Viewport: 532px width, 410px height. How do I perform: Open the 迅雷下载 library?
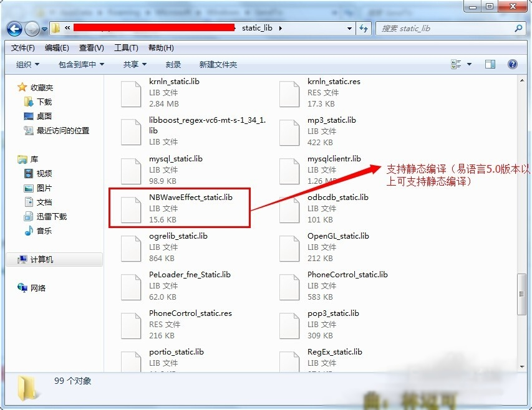tap(46, 216)
